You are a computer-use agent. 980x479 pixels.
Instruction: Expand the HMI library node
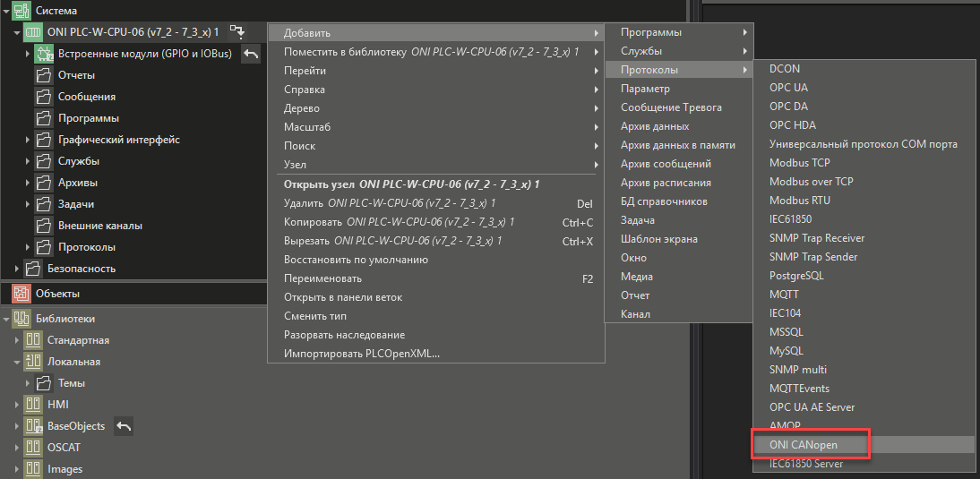17,405
